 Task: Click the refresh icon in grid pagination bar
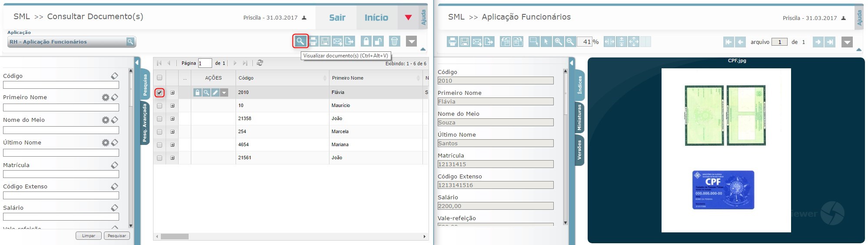coord(260,63)
